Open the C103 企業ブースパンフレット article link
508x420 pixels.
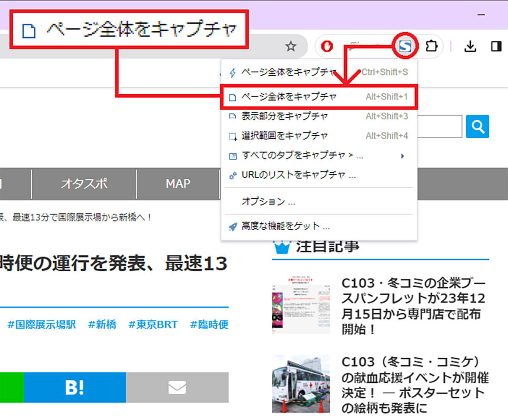pos(414,306)
